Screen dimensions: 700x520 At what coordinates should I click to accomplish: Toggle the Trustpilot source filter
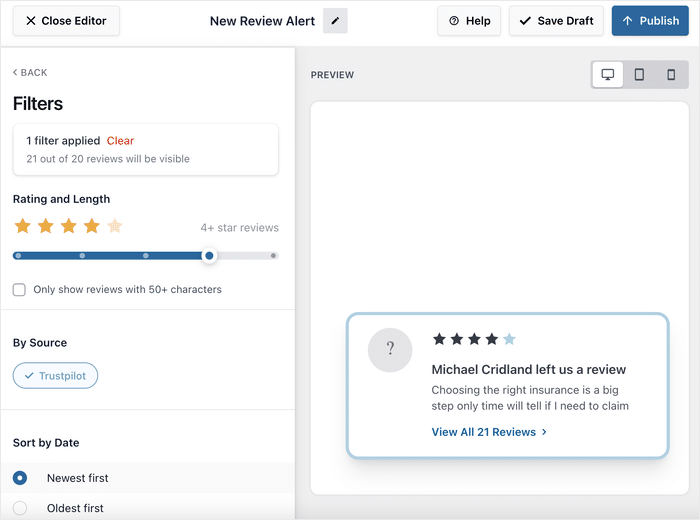(56, 376)
